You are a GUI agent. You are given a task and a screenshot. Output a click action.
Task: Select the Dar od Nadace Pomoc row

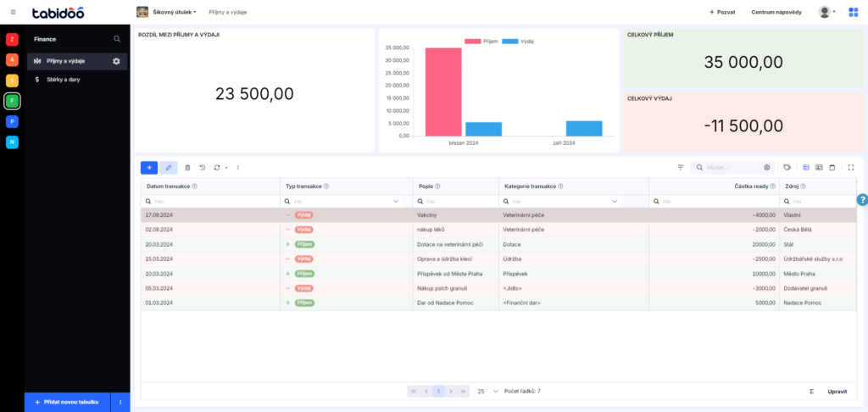pyautogui.click(x=498, y=303)
